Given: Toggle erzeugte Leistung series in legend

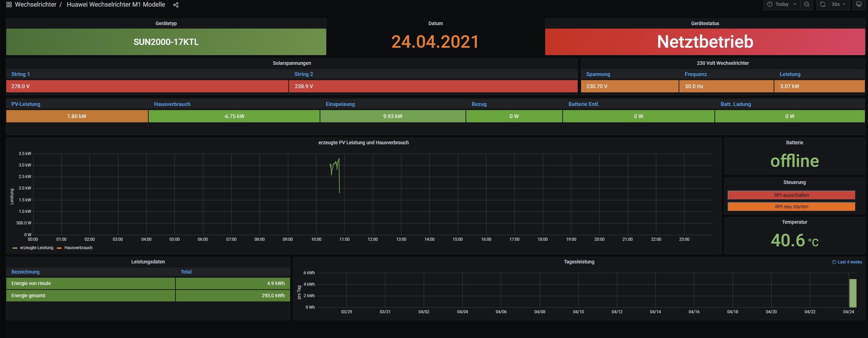Looking at the screenshot, I should tap(37, 248).
